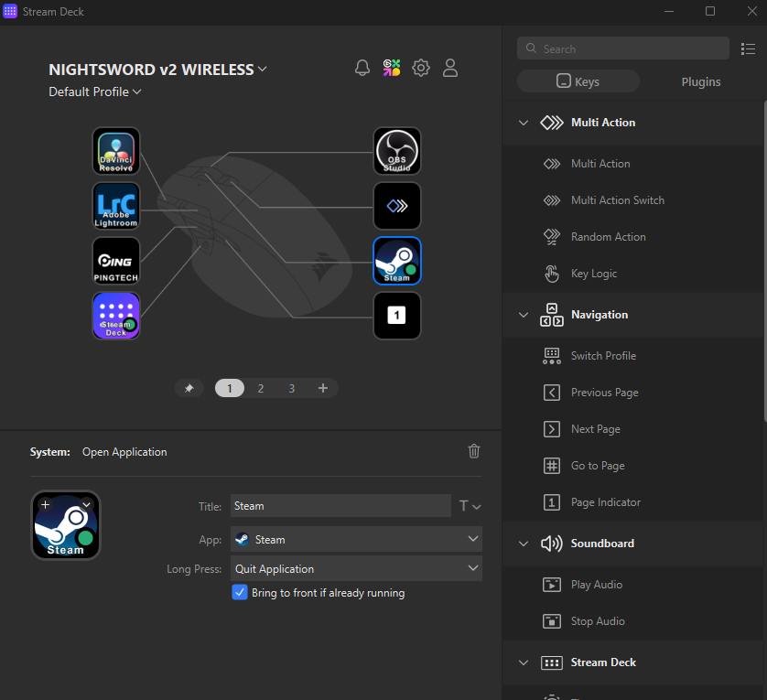The height and width of the screenshot is (700, 767).
Task: Toggle Bring to front if already running
Action: pyautogui.click(x=239, y=592)
